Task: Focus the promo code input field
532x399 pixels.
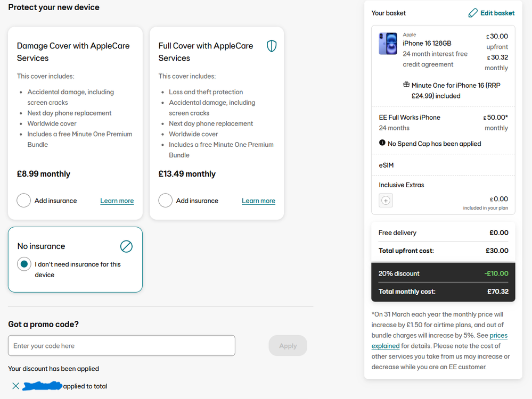Action: click(x=121, y=345)
